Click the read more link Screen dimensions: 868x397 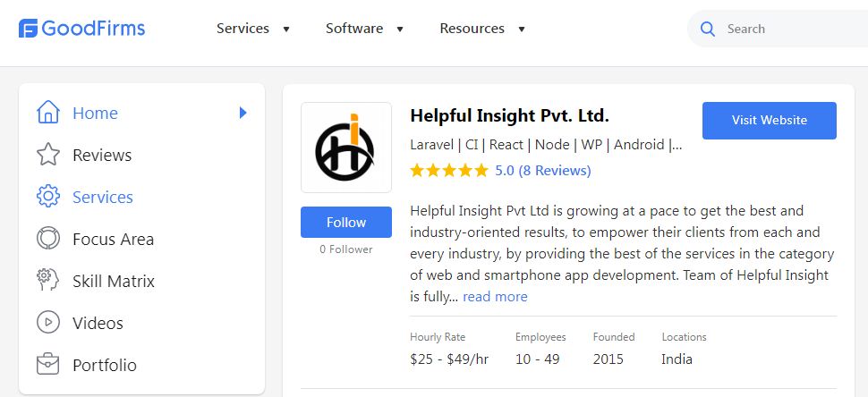tap(495, 296)
